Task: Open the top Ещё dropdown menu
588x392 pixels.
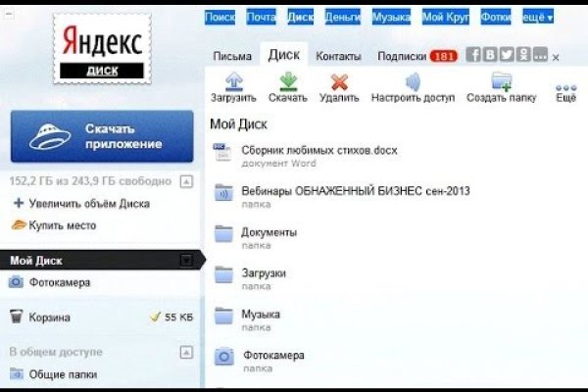Action: (x=536, y=17)
